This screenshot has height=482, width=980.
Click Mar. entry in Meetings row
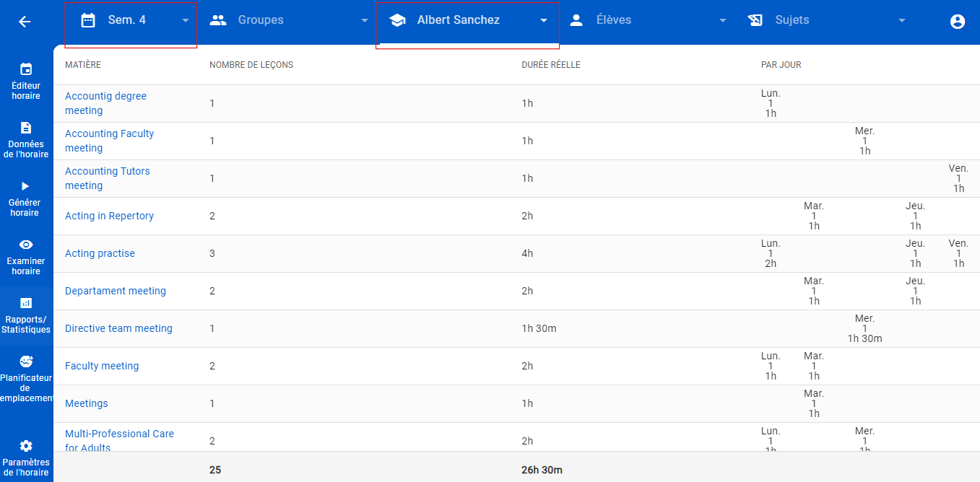(x=814, y=403)
